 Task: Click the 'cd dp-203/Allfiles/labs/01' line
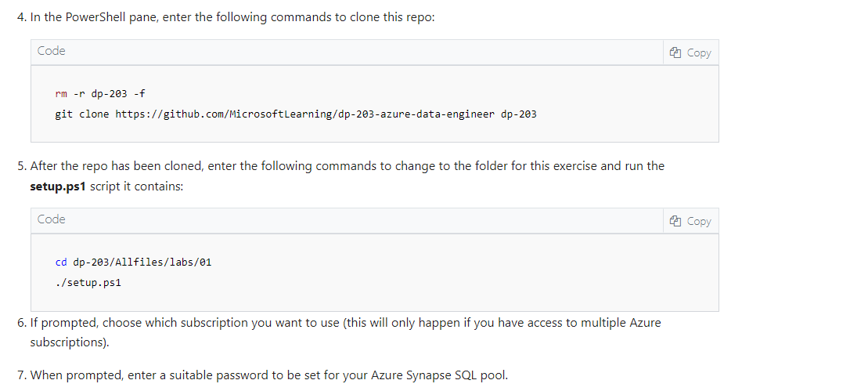click(133, 262)
